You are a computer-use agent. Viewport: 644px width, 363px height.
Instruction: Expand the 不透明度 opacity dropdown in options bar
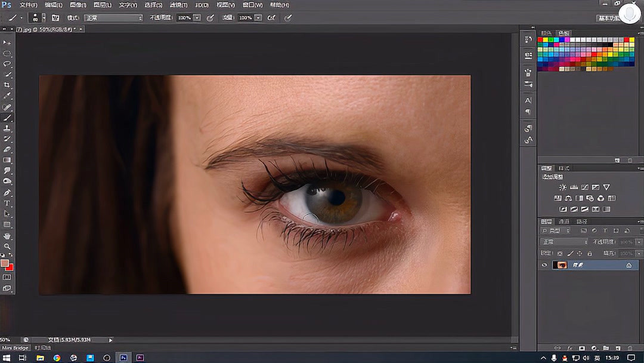197,18
